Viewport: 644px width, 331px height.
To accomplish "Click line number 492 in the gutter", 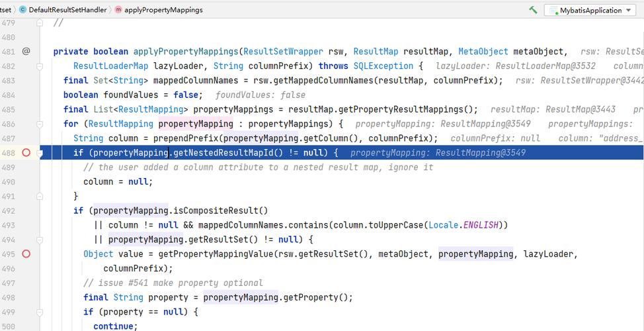I will 8,211.
